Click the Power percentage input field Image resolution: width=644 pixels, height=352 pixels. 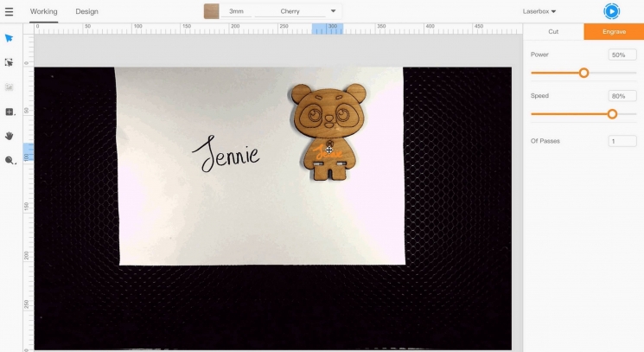[x=622, y=54]
